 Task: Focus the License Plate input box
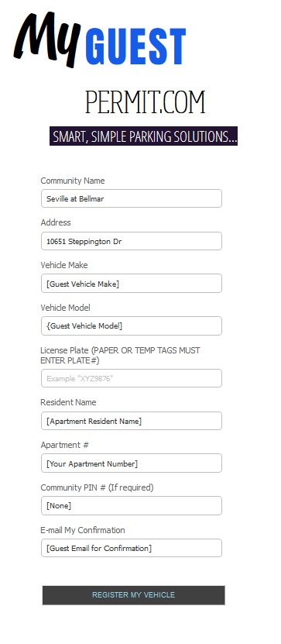click(132, 378)
